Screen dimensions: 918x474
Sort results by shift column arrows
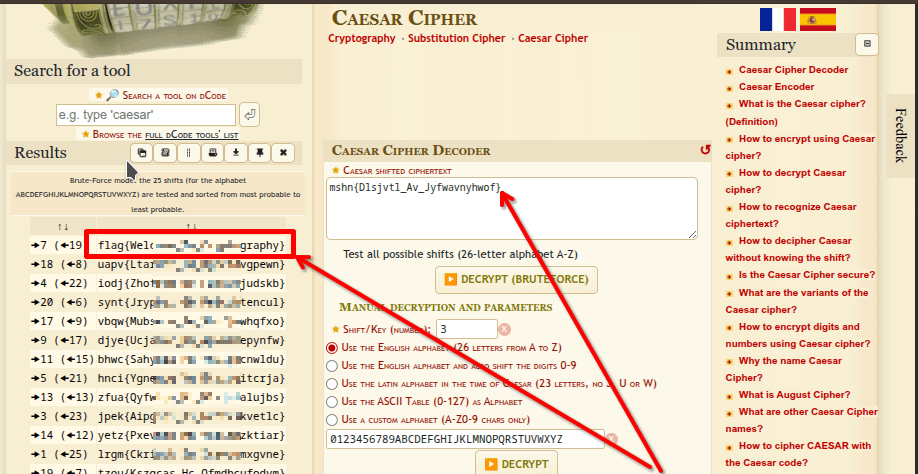tap(63, 226)
